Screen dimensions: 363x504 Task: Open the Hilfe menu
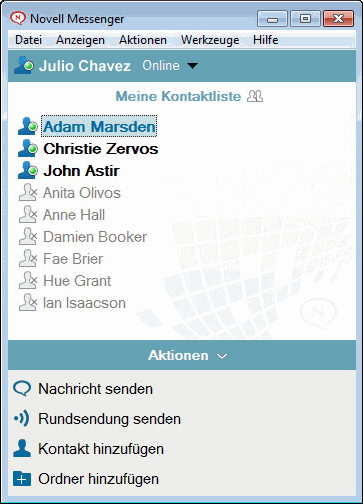[266, 40]
